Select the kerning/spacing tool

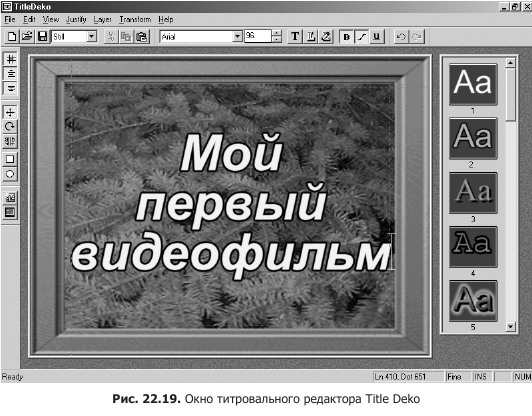tap(10, 141)
